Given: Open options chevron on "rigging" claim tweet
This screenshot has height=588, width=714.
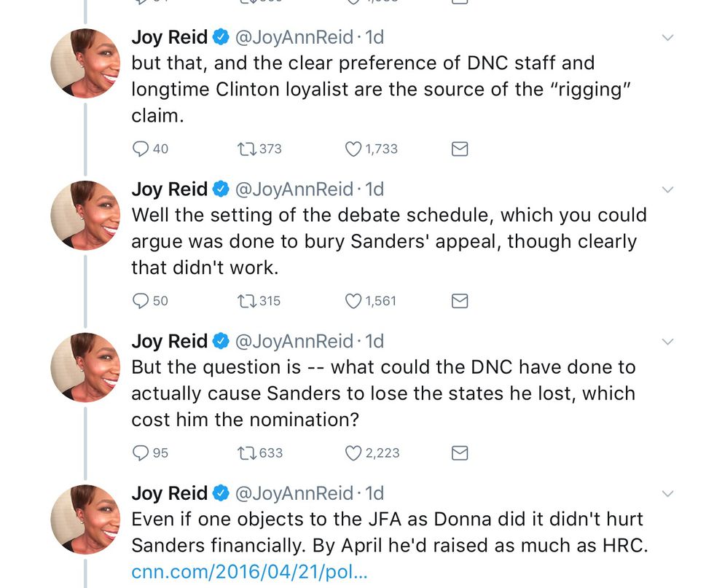Looking at the screenshot, I should coord(667,37).
